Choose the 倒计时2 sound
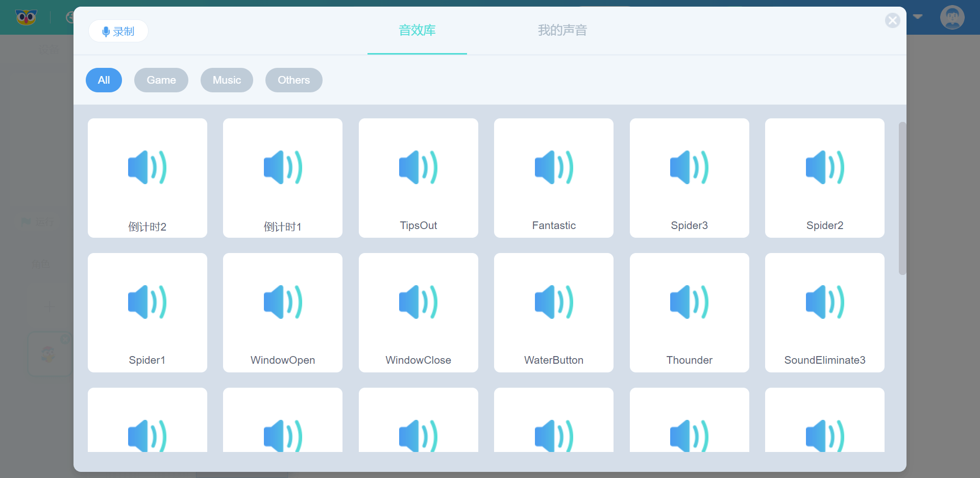 (148, 178)
